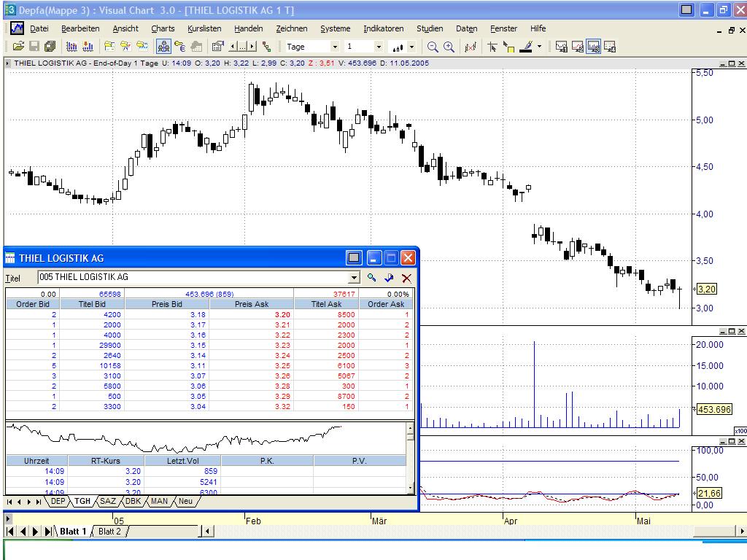Toggle the highlighted network/depth view icon
Screen dimensions: 747x560
click(163, 45)
